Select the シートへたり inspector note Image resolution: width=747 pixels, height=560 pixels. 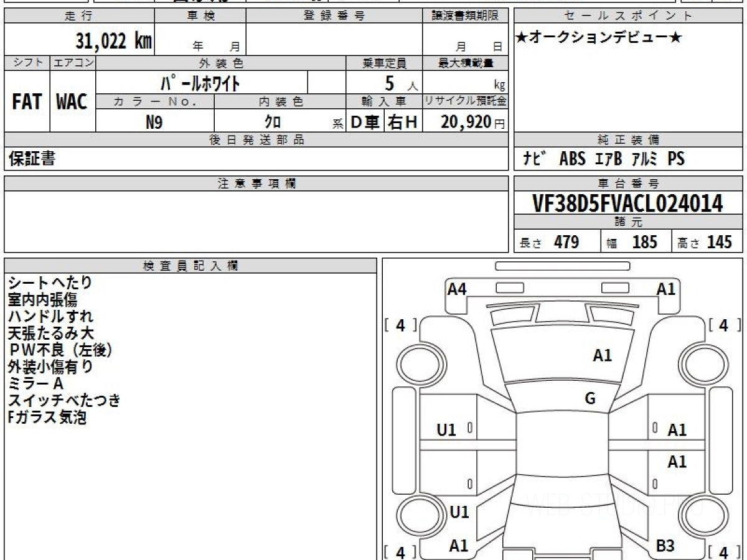pyautogui.click(x=50, y=282)
